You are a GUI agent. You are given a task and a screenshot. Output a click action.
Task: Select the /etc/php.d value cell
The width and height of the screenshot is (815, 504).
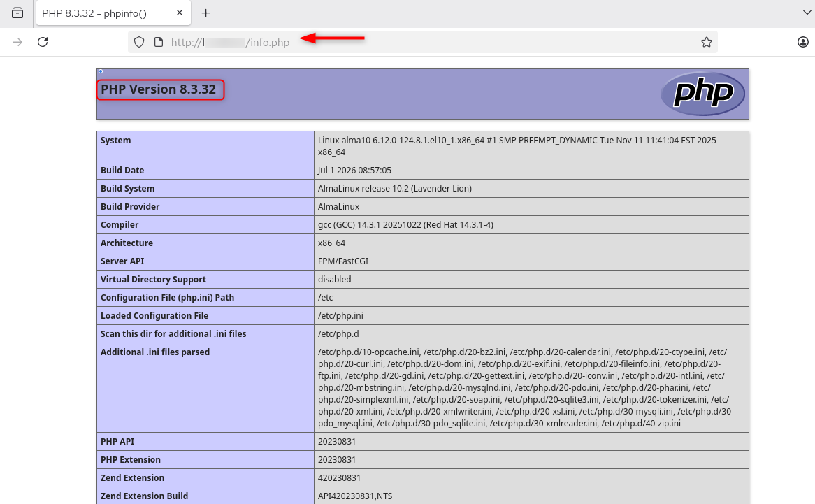point(531,334)
